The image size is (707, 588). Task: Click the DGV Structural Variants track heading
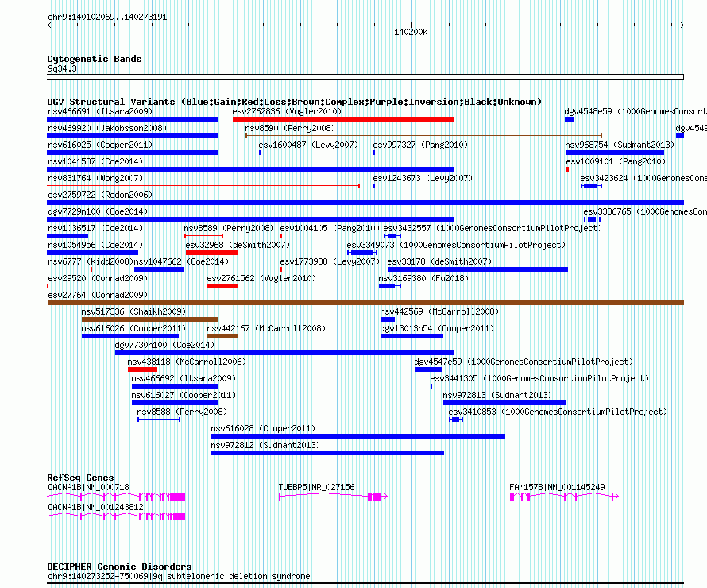click(295, 102)
